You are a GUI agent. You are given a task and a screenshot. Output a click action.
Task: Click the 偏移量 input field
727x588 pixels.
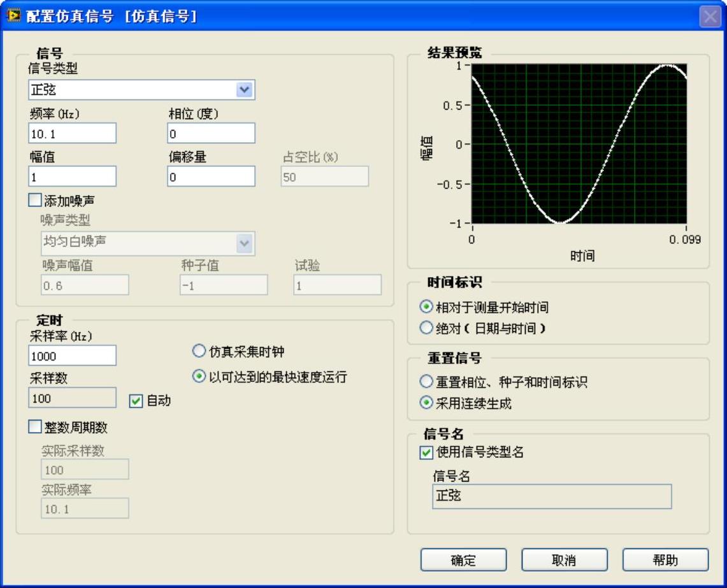click(x=211, y=176)
